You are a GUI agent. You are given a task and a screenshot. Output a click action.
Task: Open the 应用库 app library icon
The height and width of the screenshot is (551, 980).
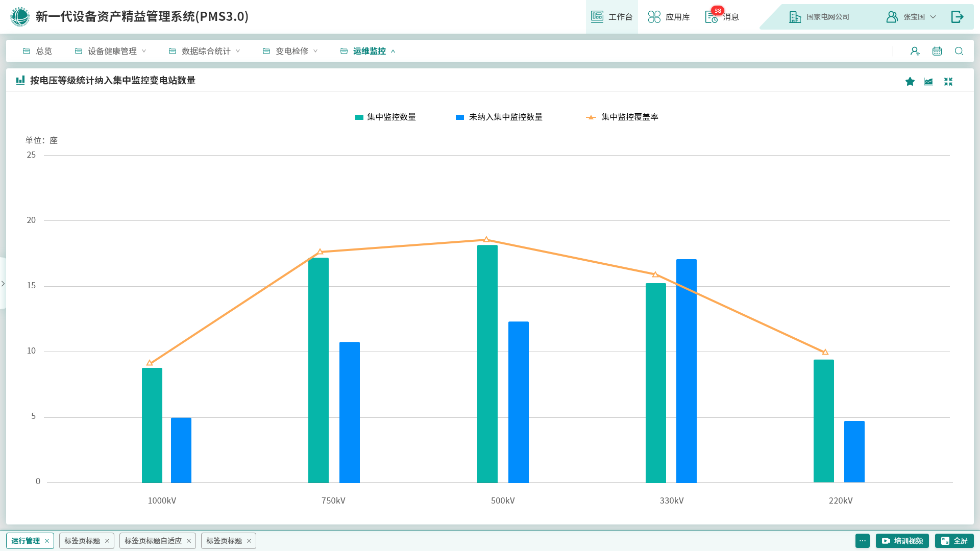click(654, 17)
